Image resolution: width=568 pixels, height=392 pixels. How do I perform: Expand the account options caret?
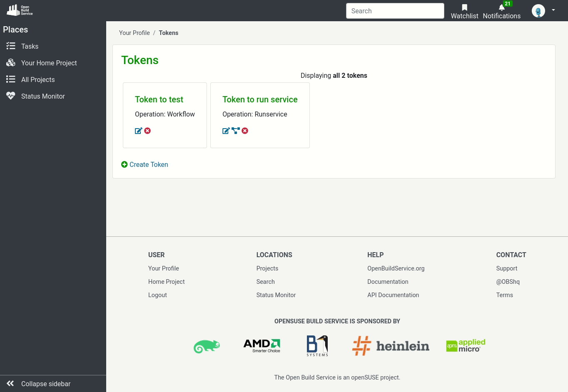click(553, 11)
